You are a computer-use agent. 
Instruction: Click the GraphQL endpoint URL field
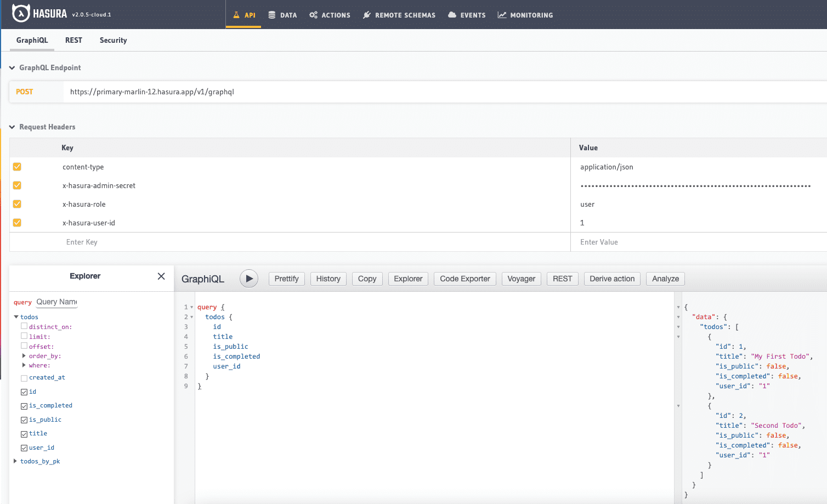coord(444,92)
